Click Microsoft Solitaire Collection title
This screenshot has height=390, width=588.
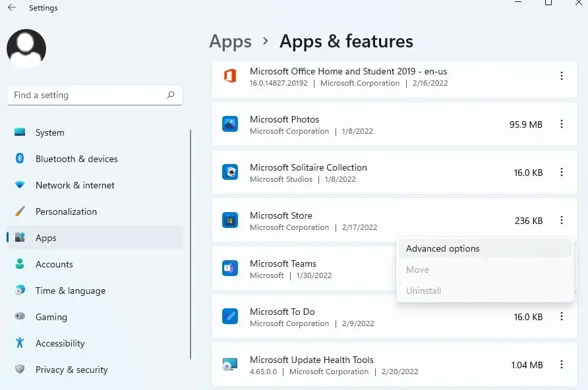pyautogui.click(x=309, y=167)
